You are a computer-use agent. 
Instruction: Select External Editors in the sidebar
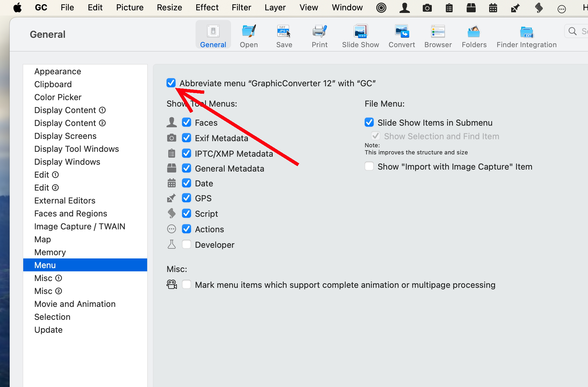click(85, 200)
